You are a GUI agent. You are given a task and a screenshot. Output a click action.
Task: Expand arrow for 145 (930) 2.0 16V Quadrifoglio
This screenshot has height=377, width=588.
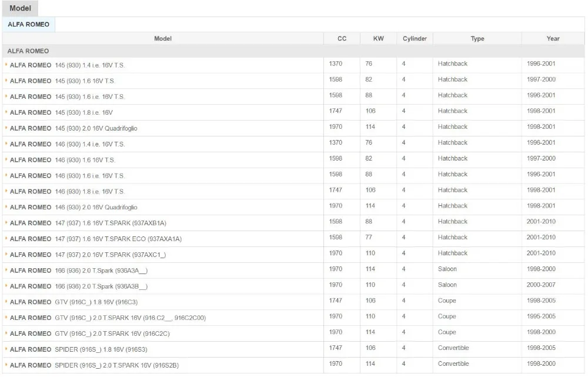tap(6, 128)
